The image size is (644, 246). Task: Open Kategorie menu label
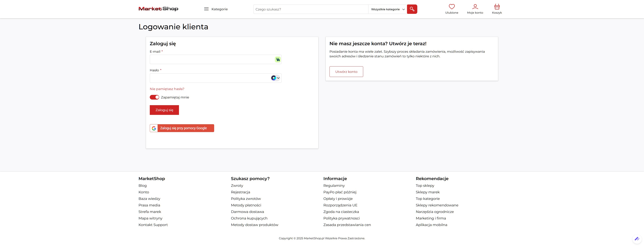pyautogui.click(x=219, y=9)
